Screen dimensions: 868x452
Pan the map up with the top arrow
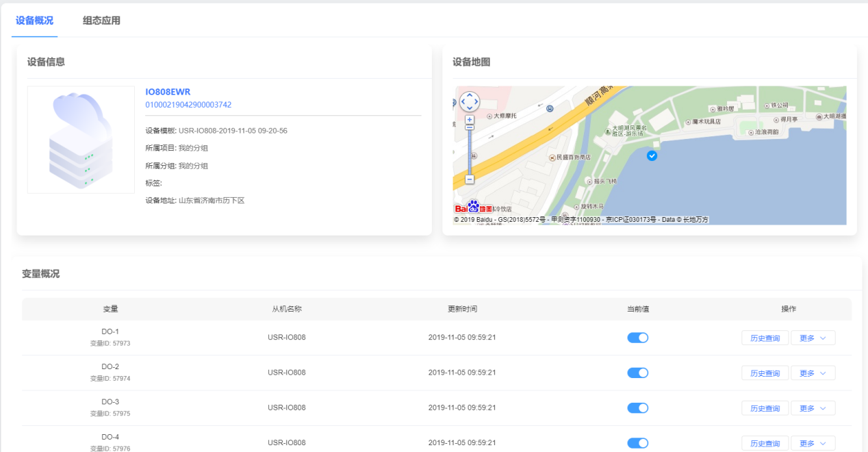(x=470, y=95)
